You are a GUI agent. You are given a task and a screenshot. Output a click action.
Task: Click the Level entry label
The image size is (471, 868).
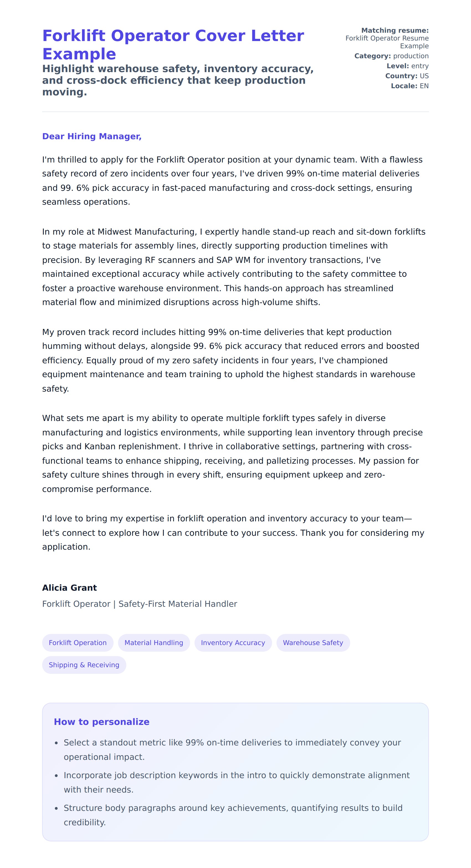coord(407,66)
